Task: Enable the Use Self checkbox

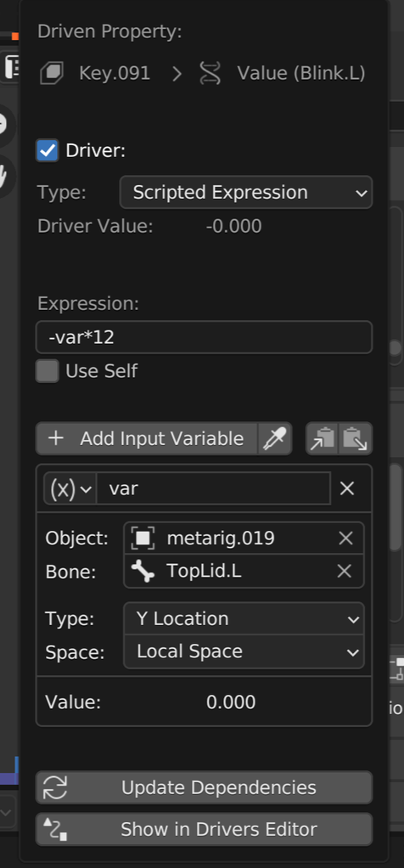Action: click(47, 371)
